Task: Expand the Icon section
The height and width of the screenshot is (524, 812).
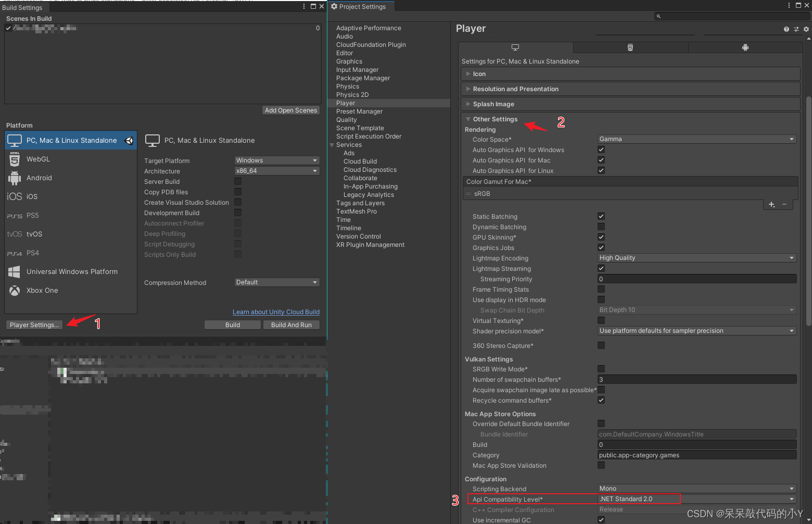Action: (630, 74)
